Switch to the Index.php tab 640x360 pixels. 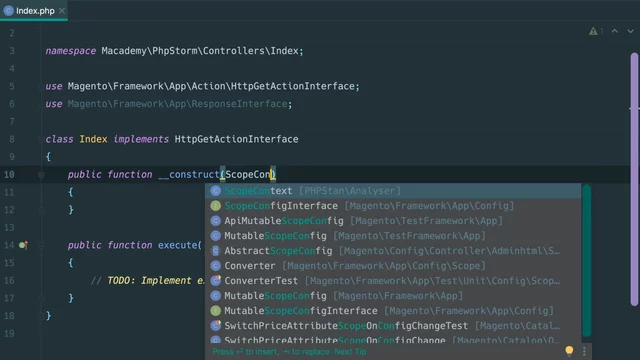[x=34, y=11]
